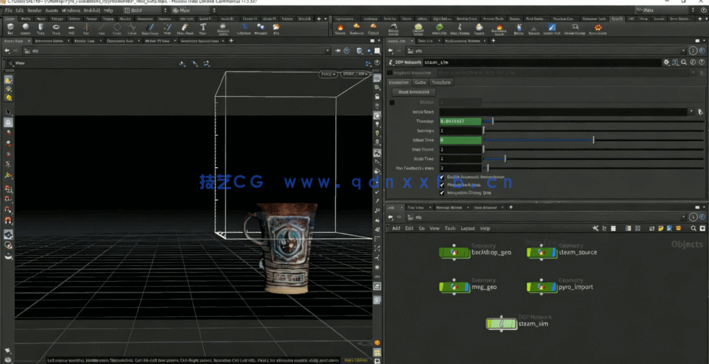The height and width of the screenshot is (364, 709).
Task: Select the L-System shelf tool
Action: [244, 28]
